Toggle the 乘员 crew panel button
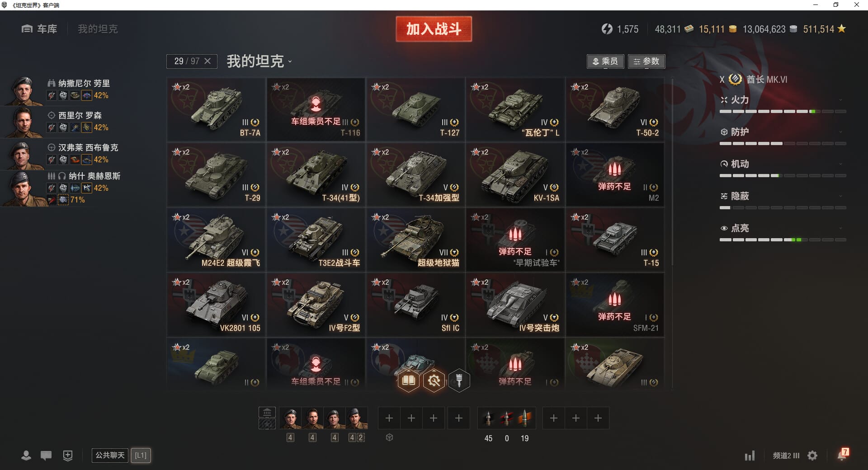Viewport: 868px width, 470px height. 605,61
